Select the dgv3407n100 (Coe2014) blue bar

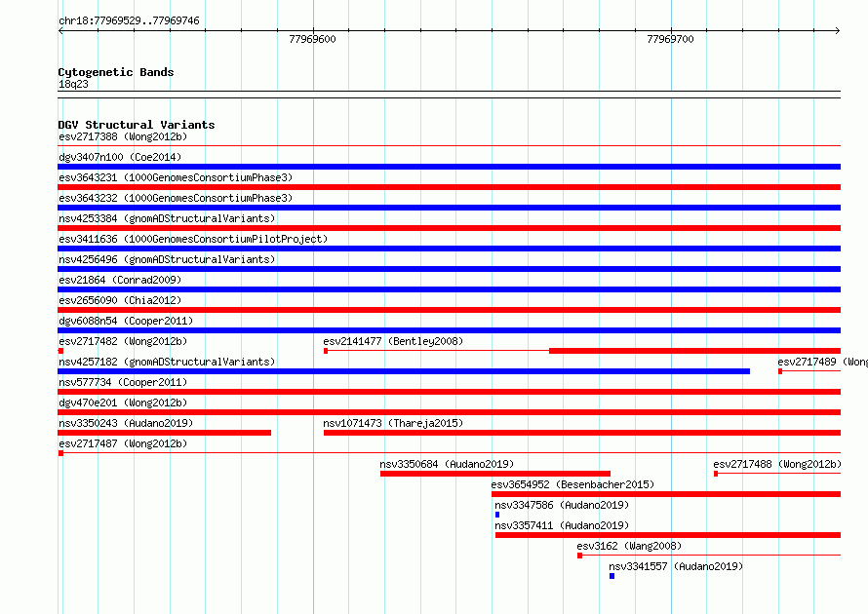[449, 167]
